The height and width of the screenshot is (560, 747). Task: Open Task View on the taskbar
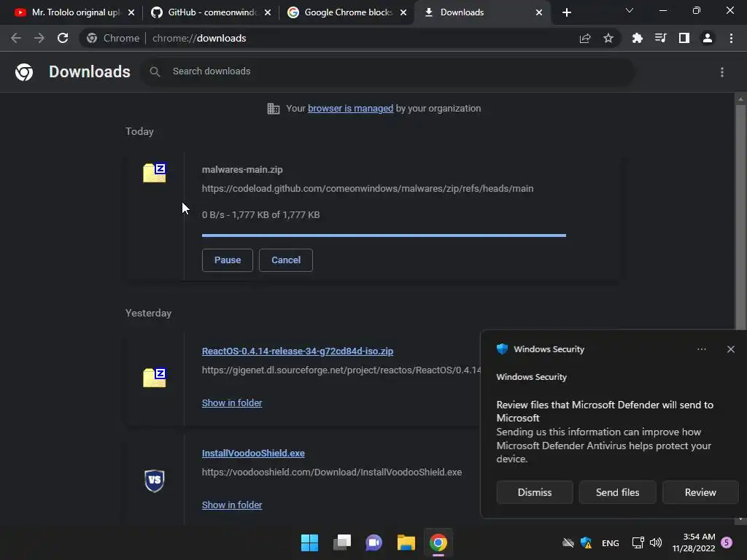pyautogui.click(x=341, y=542)
